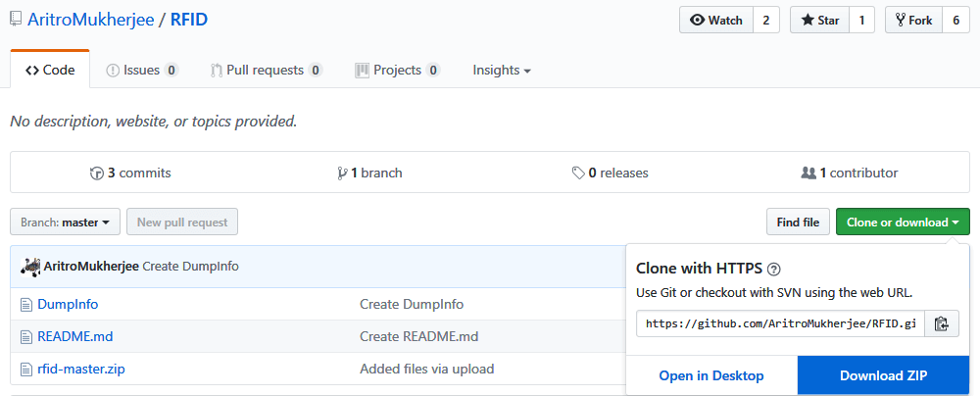
Task: Click the Pull requests count badge 0
Action: point(315,71)
